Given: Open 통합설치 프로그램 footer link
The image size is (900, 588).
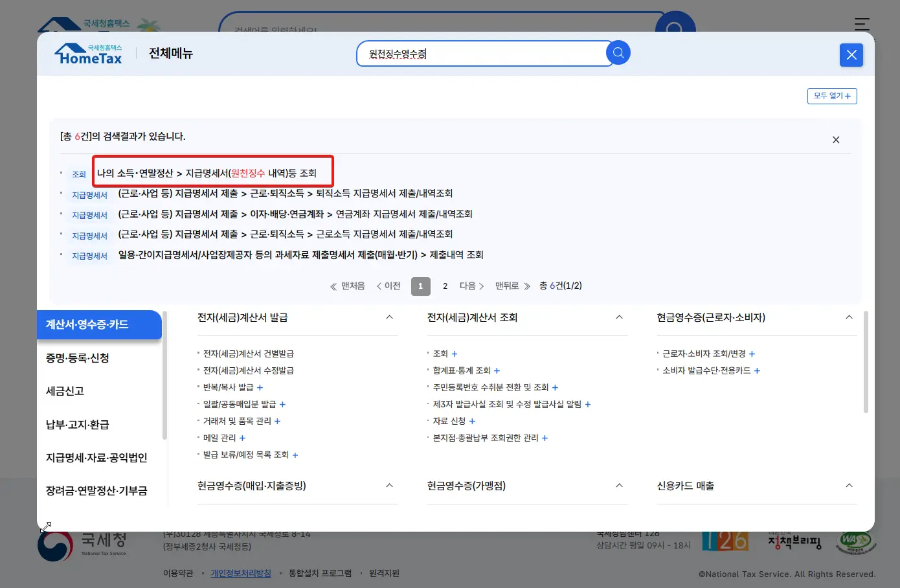Looking at the screenshot, I should (320, 573).
